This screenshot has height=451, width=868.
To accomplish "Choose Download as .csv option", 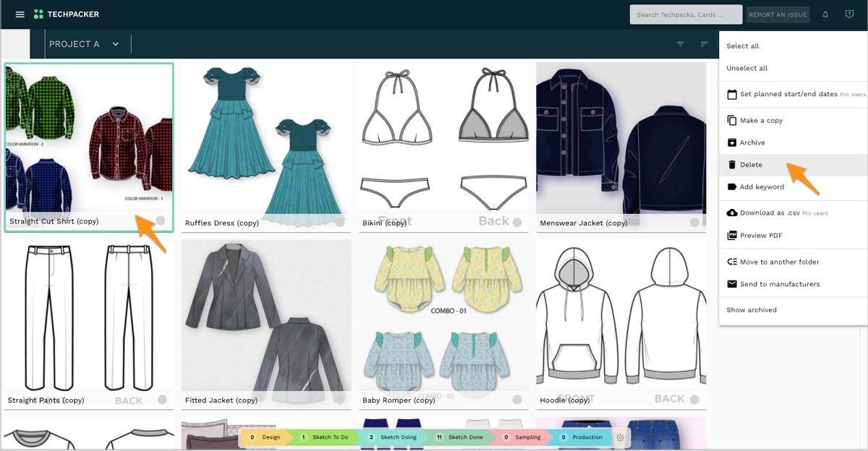I will [793, 212].
